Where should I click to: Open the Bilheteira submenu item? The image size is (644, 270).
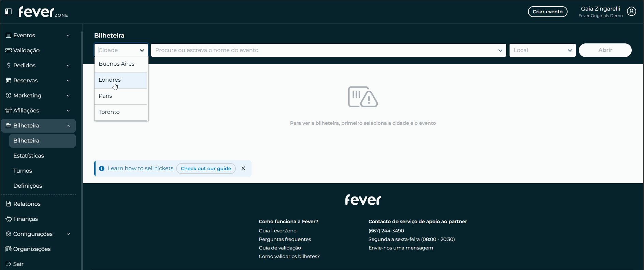tap(42, 141)
